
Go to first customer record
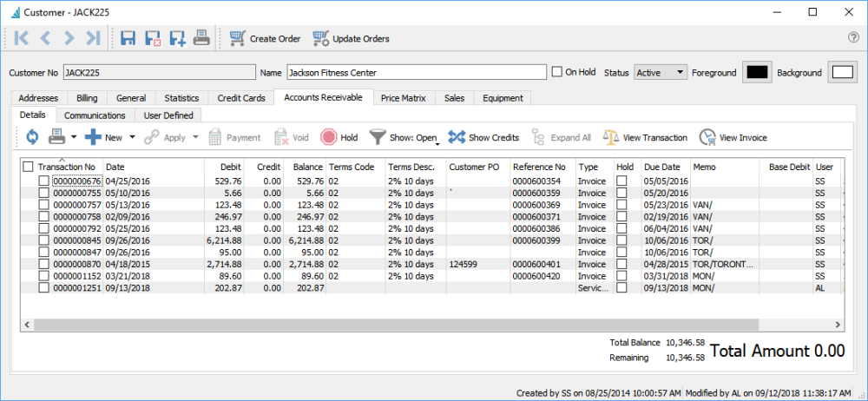[22, 38]
